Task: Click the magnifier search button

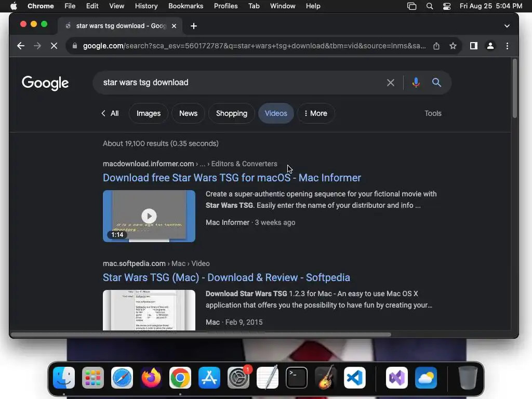Action: coord(436,83)
